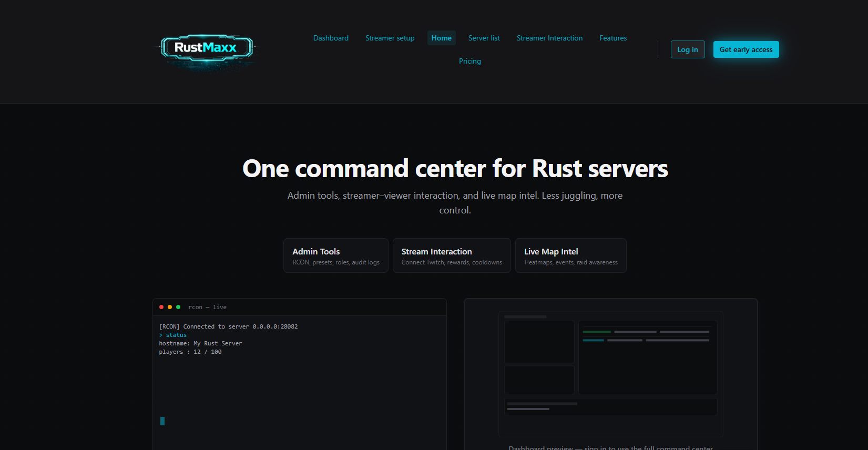Click the 'hostname: My Rust Server' line
Viewport: 868px width, 450px height.
(x=200, y=343)
